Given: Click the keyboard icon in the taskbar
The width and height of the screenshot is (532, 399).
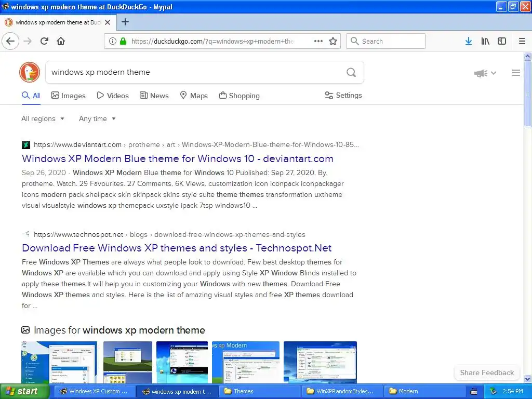Looking at the screenshot, I should point(474,392).
